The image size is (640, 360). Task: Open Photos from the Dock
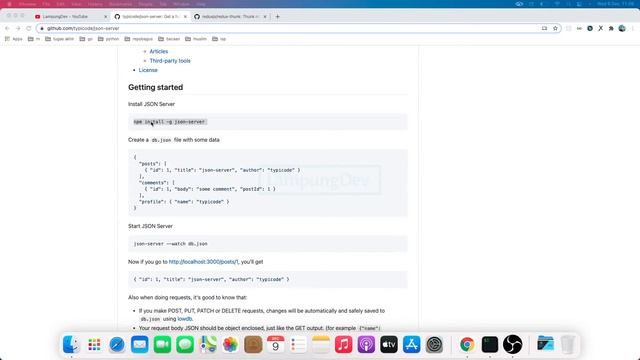pos(230,344)
